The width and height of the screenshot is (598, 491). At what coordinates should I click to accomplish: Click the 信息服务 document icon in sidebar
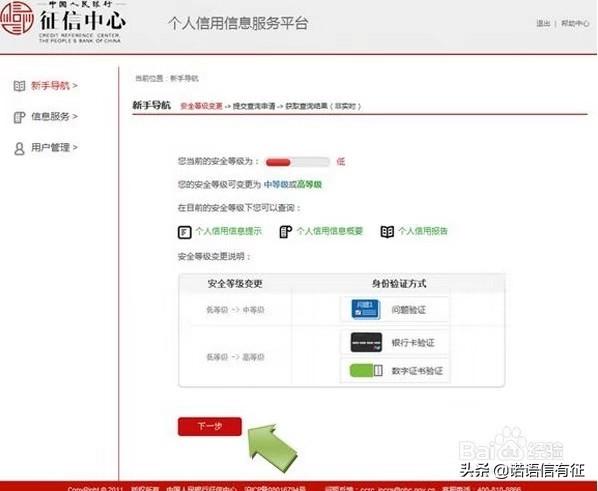tap(19, 117)
